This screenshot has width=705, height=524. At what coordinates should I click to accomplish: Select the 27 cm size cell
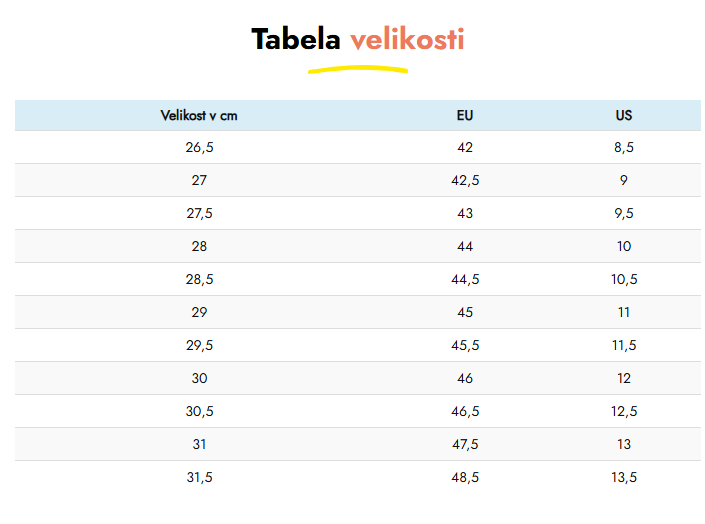point(199,180)
